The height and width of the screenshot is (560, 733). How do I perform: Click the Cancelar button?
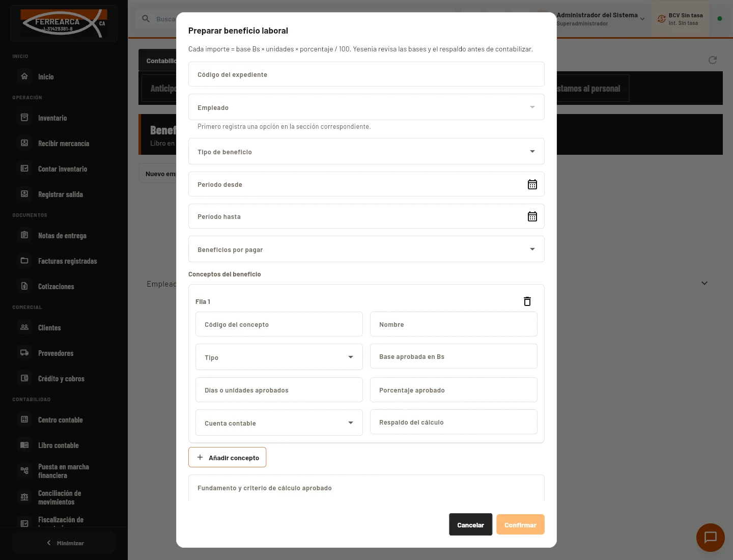tap(470, 524)
